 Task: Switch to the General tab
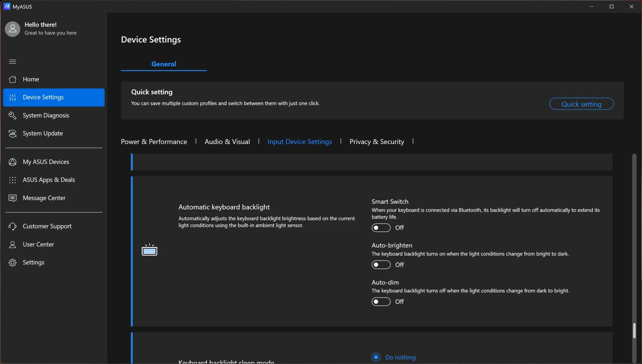(x=164, y=64)
